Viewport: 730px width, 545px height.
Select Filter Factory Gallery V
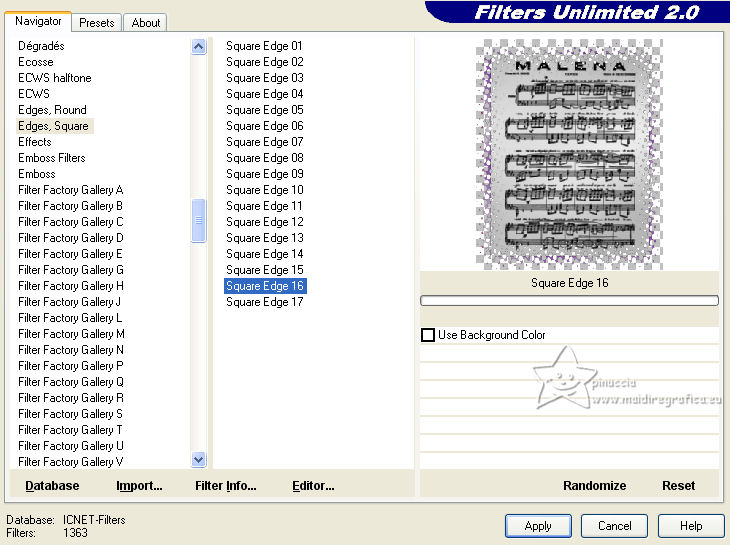click(x=70, y=462)
